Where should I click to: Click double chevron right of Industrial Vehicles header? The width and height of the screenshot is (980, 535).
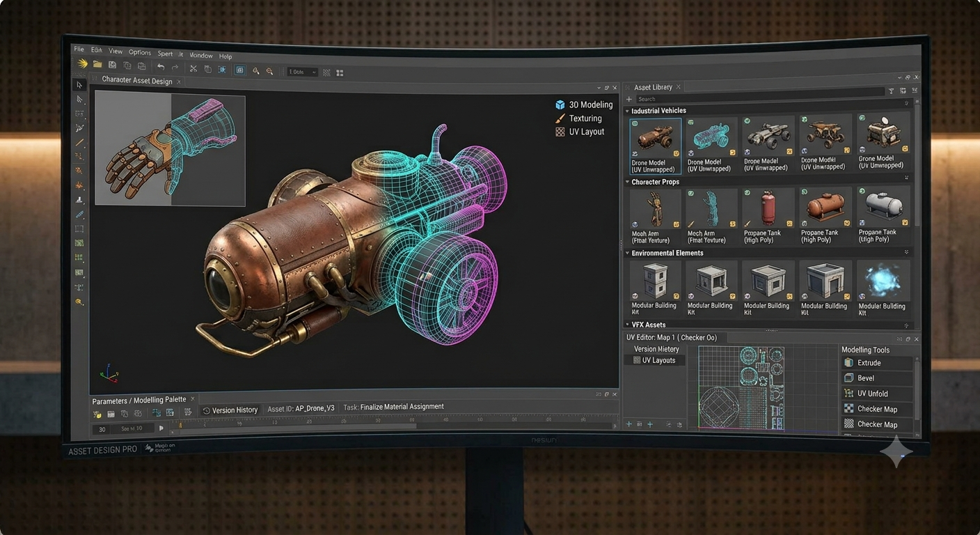tap(906, 103)
